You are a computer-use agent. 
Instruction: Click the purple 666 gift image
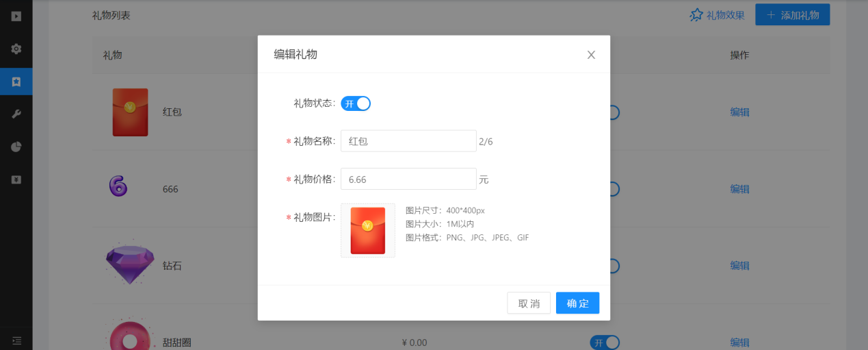(118, 186)
